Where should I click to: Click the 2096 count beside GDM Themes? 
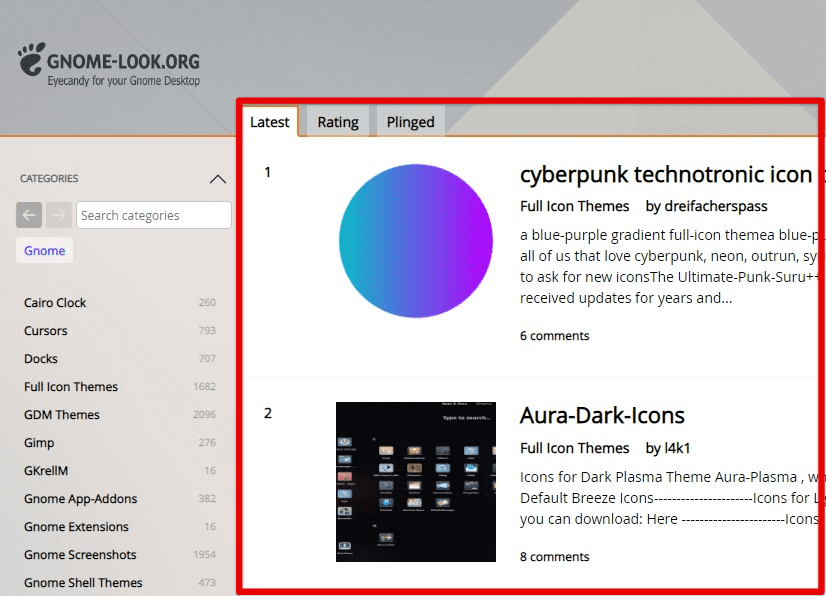(x=204, y=414)
